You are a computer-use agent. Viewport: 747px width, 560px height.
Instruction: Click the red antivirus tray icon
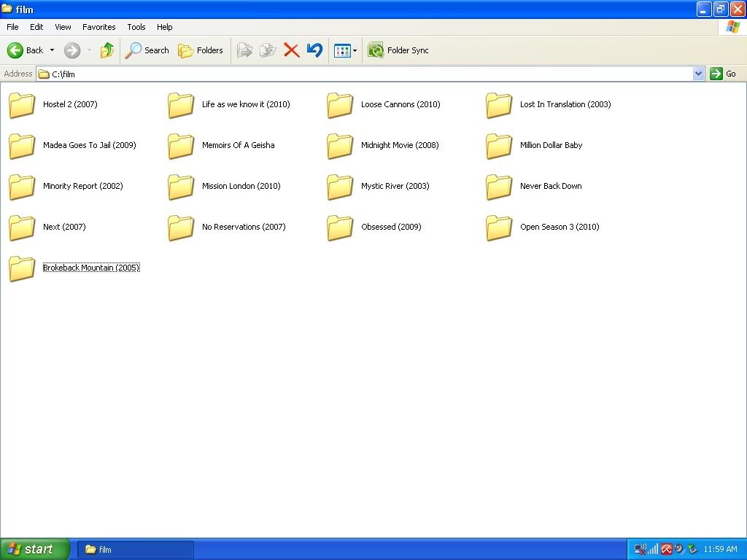pos(667,550)
